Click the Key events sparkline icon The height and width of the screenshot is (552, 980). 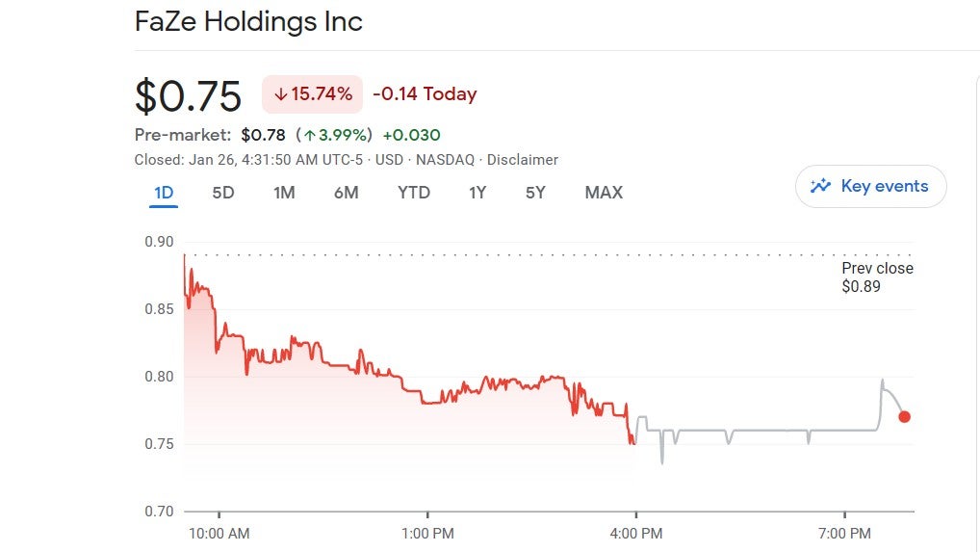coord(820,186)
